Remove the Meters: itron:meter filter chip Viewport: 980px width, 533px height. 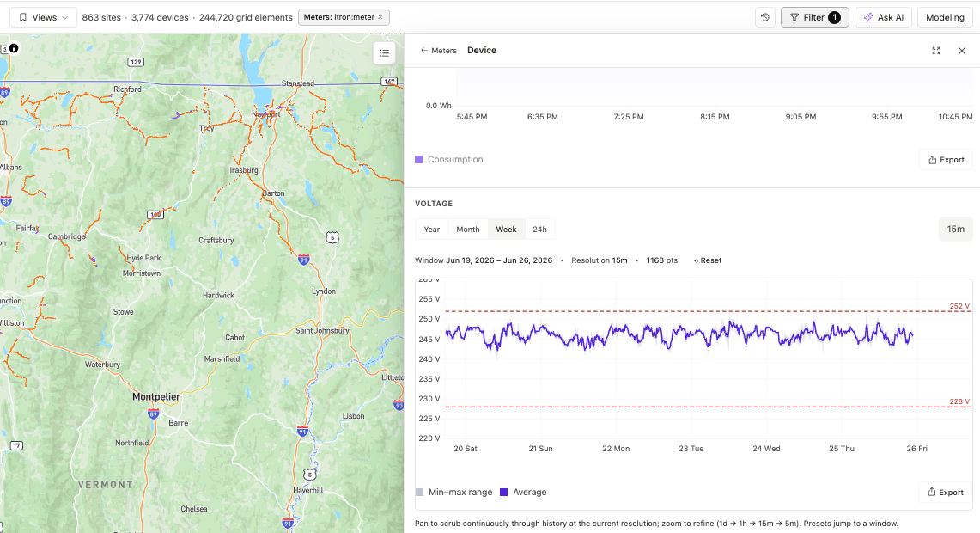380,17
